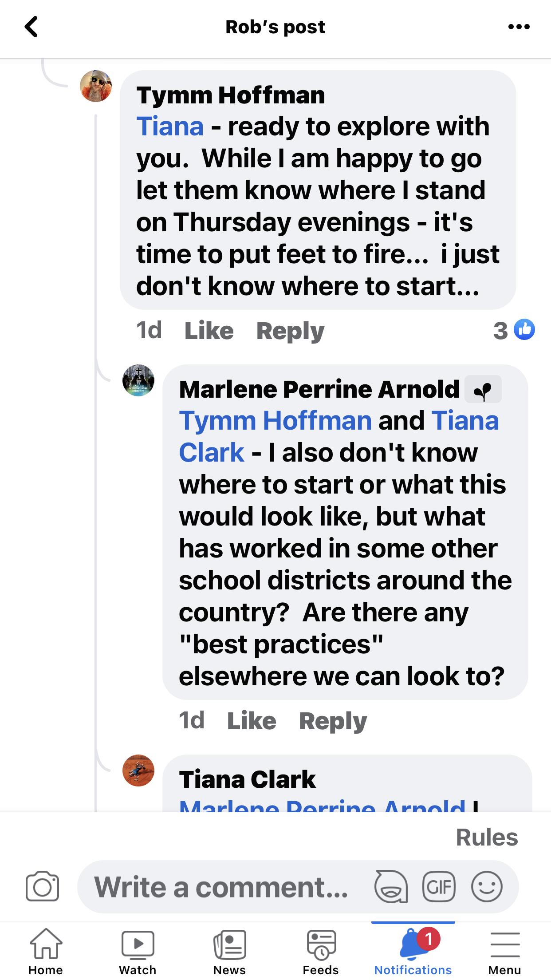Image resolution: width=551 pixels, height=980 pixels.
Task: Open the Notifications tab
Action: 413,951
